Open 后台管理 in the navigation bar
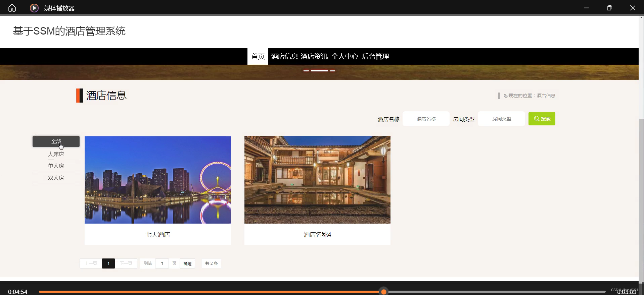Viewport: 644px width, 295px height. pos(375,56)
